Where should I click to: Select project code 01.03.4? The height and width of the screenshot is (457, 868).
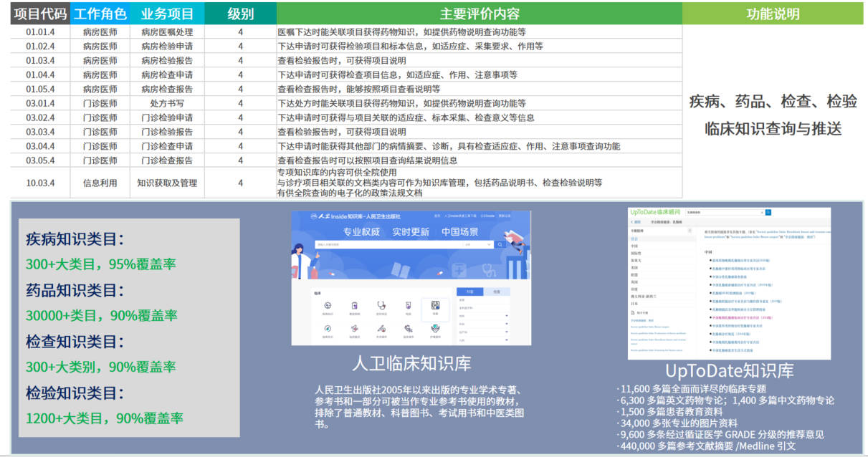pos(40,61)
